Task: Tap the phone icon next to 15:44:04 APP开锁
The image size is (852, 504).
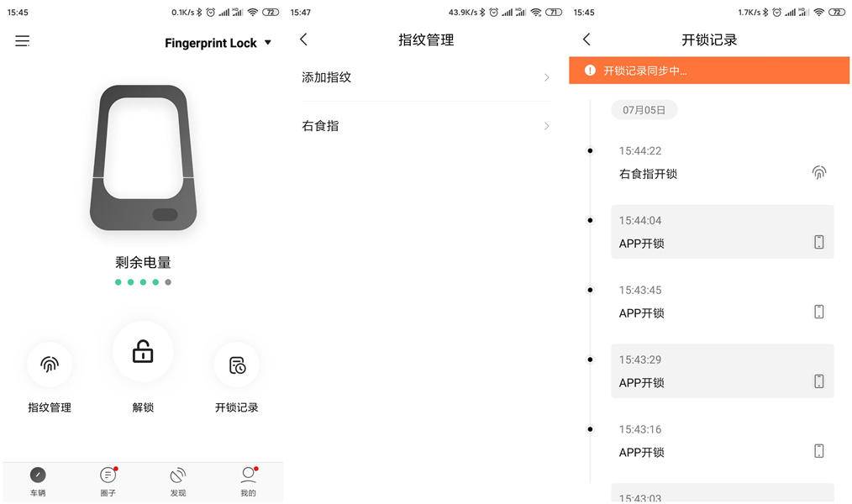Action: coord(819,241)
